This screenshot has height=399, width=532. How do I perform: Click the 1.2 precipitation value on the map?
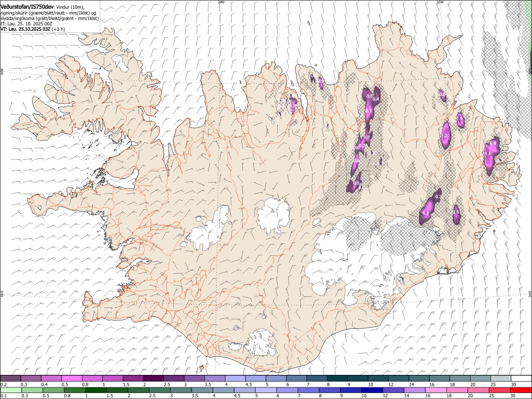coord(444,136)
